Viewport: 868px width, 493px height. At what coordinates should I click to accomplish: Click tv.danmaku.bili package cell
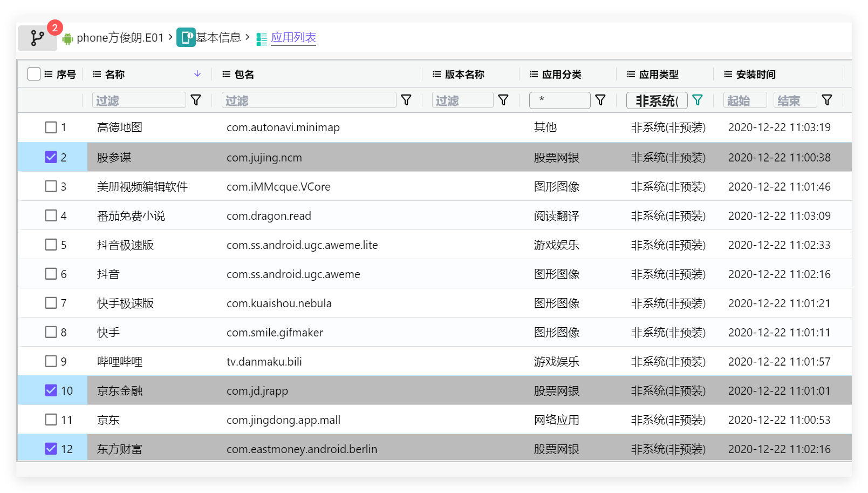pyautogui.click(x=264, y=362)
